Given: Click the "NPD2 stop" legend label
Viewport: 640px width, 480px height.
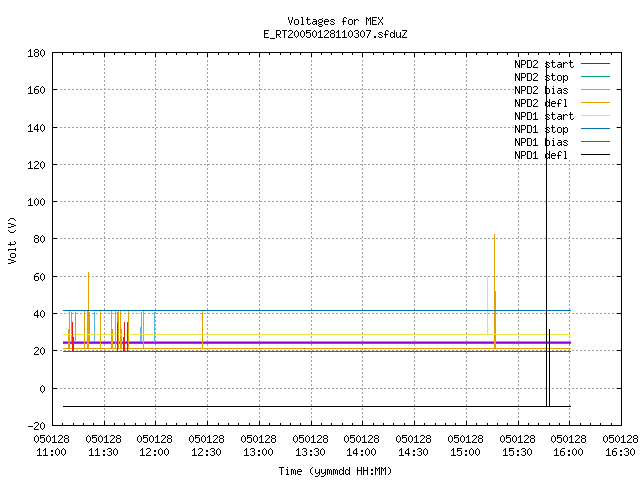Looking at the screenshot, I should coord(541,77).
